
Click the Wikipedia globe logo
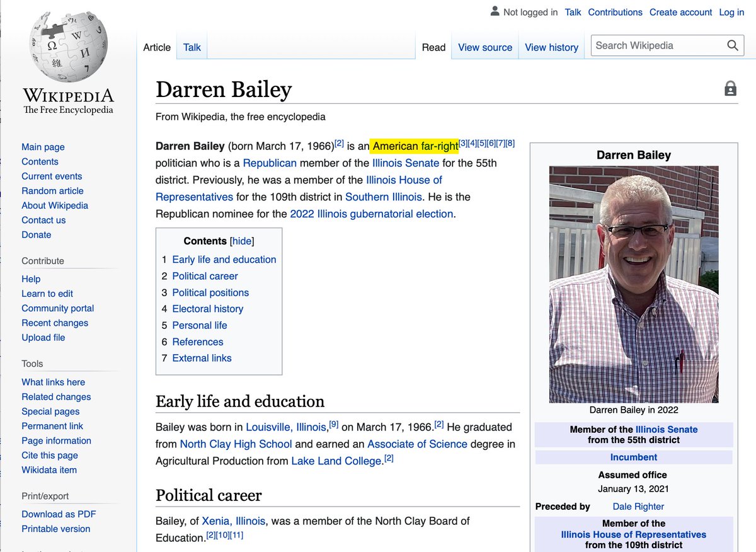68,49
